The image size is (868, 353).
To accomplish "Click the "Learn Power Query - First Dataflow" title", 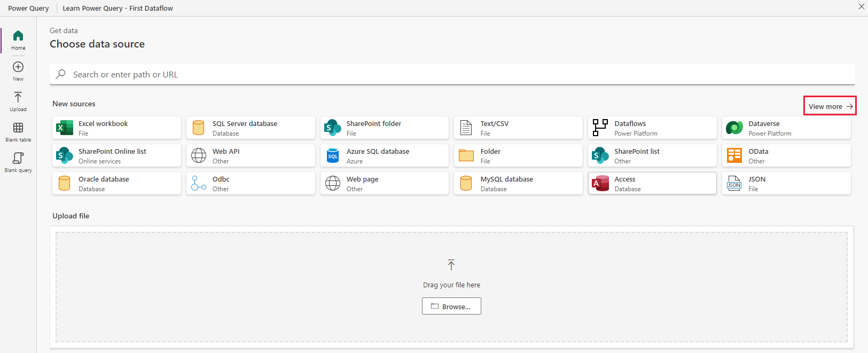I will click(118, 8).
